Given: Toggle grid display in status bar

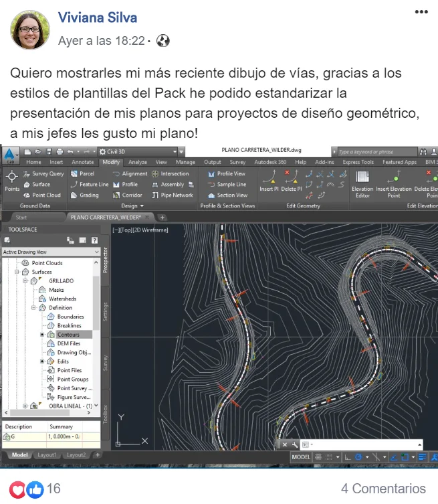Looking at the screenshot, I should 318,456.
